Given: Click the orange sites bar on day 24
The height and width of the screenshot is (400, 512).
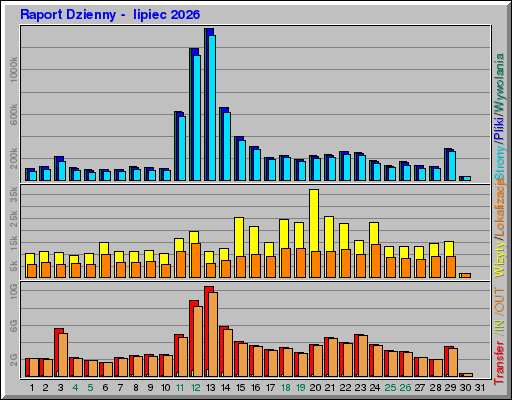Looking at the screenshot, I should 376,261.
